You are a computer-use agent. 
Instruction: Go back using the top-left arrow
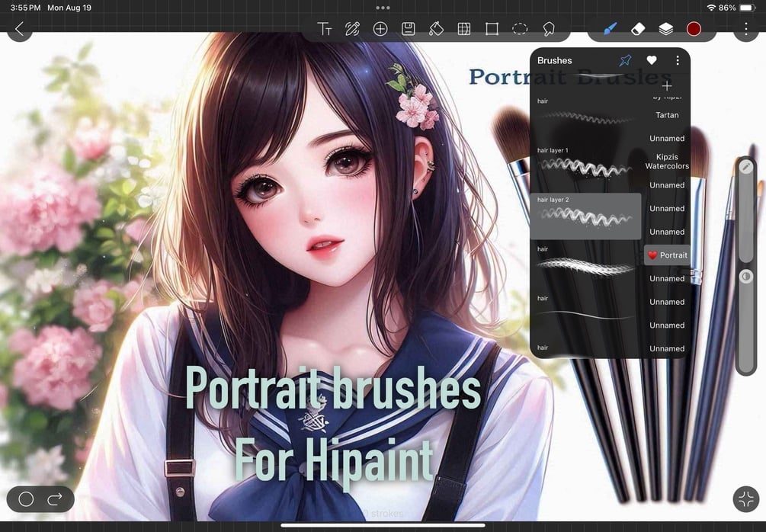coord(20,29)
